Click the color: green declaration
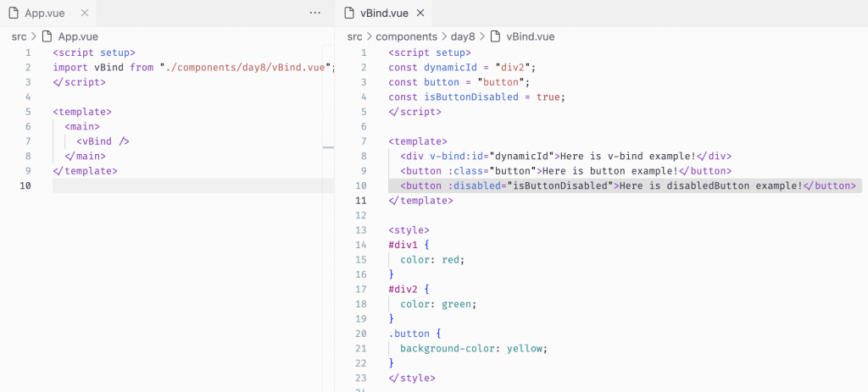This screenshot has width=868, height=392. [438, 304]
